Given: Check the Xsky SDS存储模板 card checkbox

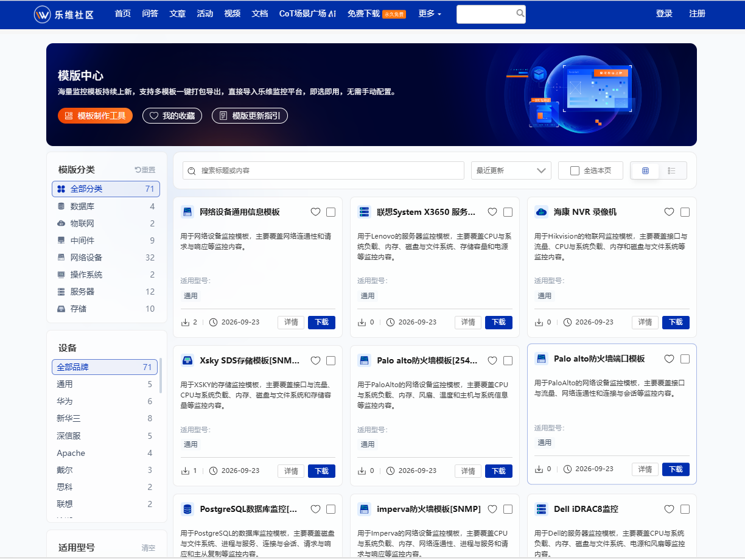Looking at the screenshot, I should (x=331, y=360).
